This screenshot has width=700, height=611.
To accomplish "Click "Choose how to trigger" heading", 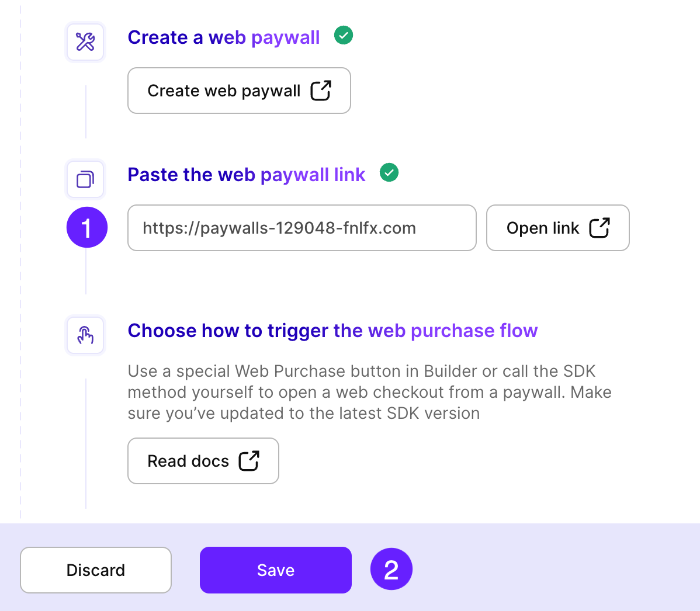I will (332, 331).
